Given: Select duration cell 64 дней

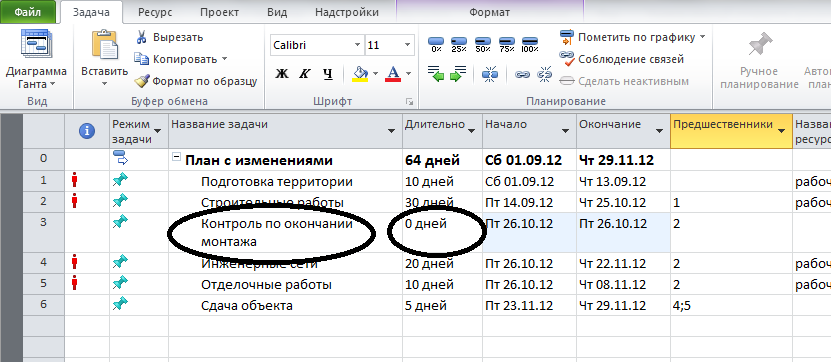Looking at the screenshot, I should (442, 160).
